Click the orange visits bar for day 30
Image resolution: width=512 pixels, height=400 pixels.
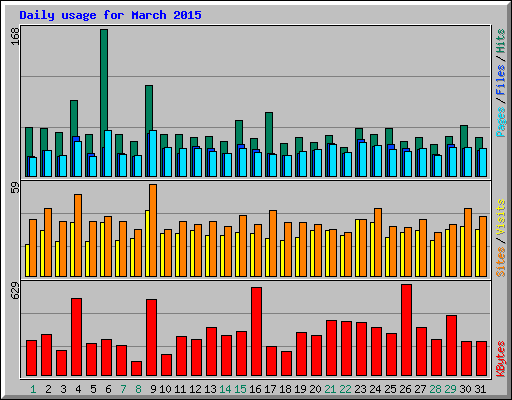pos(468,242)
